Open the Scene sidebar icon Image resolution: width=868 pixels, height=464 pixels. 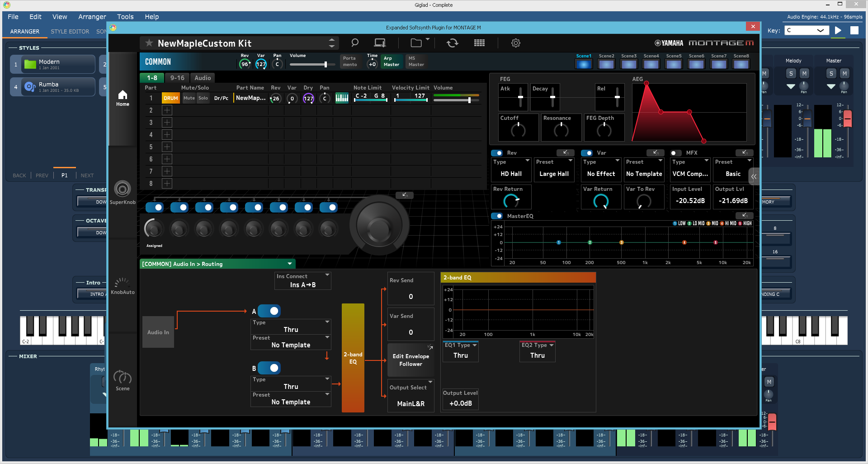coord(123,380)
